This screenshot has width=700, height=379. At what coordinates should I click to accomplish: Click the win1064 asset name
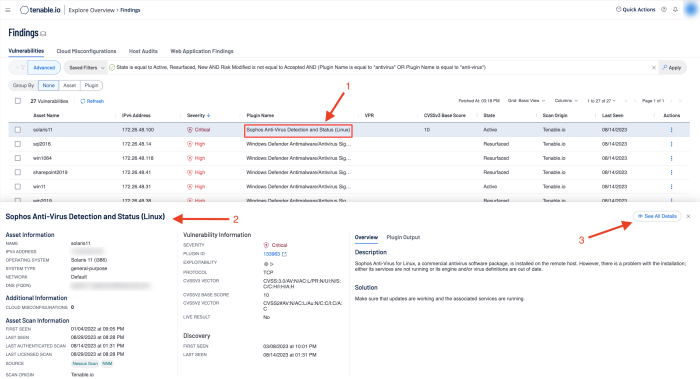coord(42,158)
